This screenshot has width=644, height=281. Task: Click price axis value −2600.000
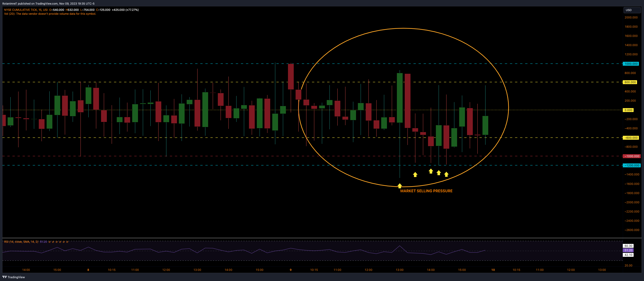point(632,230)
